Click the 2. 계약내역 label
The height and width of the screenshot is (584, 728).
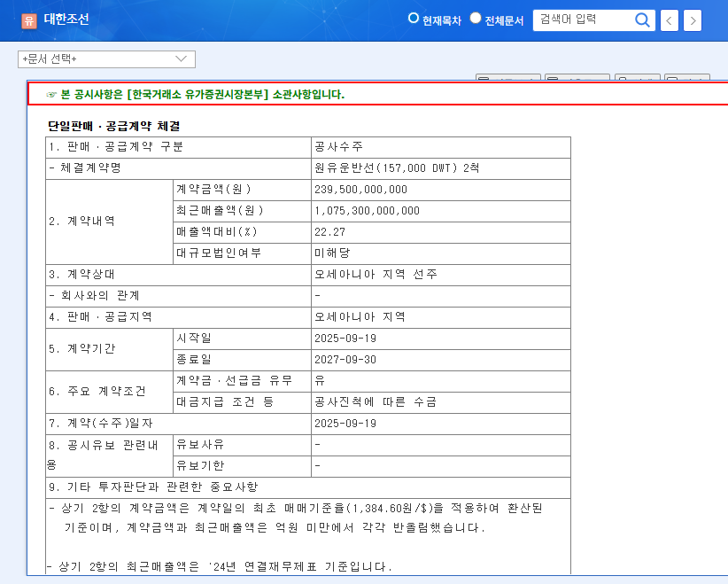[81, 222]
